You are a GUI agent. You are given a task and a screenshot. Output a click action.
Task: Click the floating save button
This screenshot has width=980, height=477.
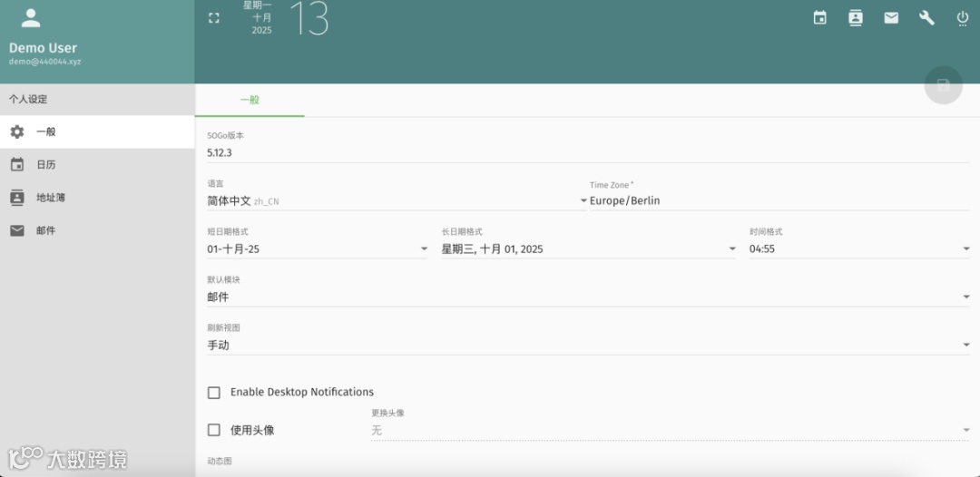click(943, 85)
